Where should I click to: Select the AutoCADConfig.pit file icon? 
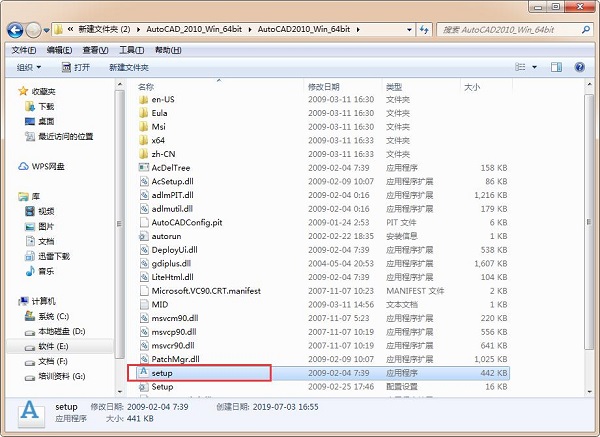[x=143, y=222]
